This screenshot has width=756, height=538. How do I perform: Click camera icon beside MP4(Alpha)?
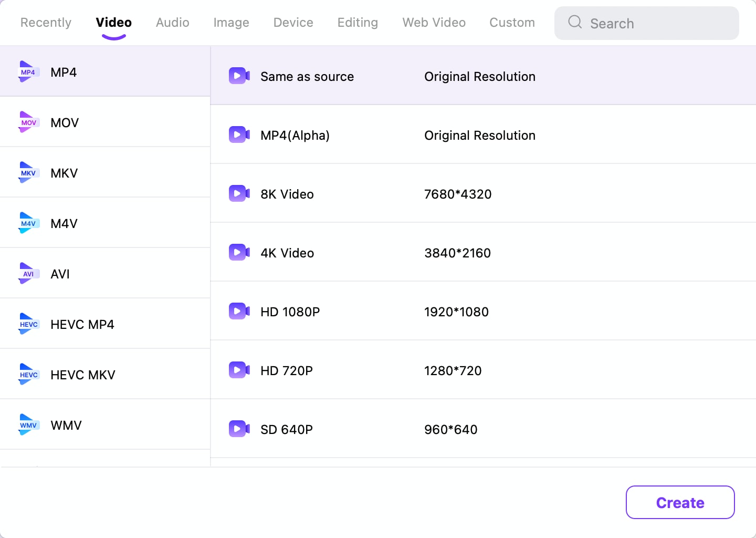click(239, 135)
